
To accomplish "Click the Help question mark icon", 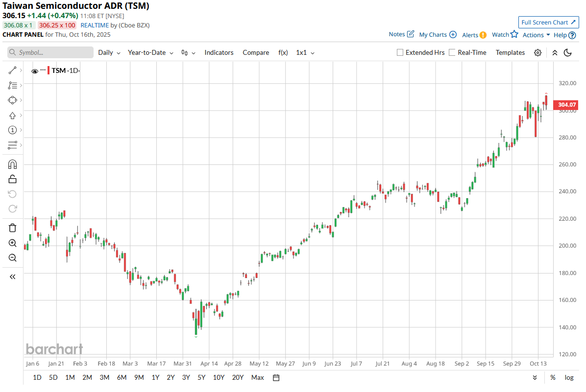I will [x=572, y=35].
